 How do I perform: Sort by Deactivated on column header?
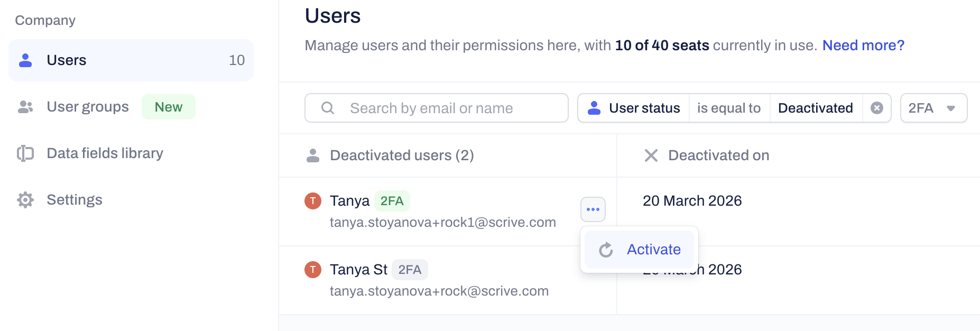coord(718,155)
